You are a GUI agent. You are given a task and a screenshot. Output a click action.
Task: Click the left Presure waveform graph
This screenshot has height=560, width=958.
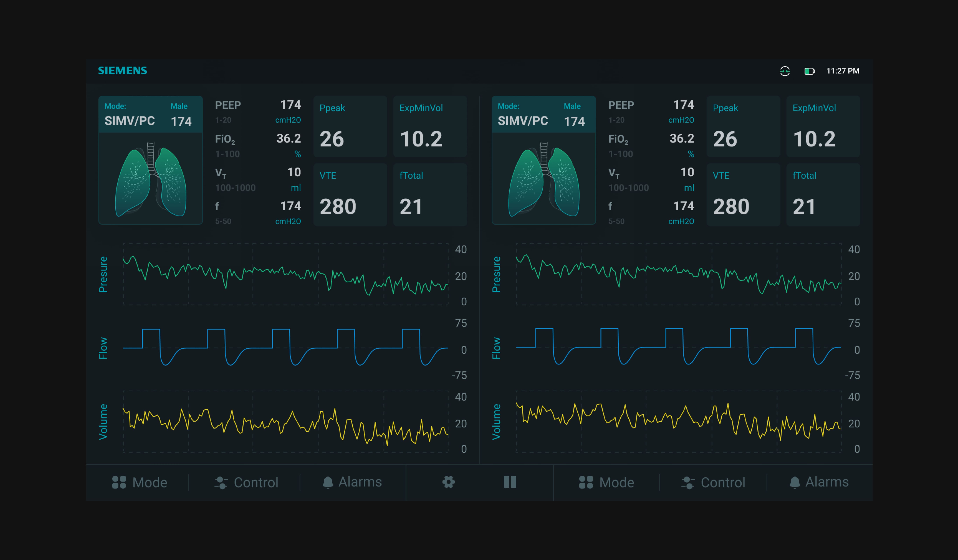(x=286, y=274)
